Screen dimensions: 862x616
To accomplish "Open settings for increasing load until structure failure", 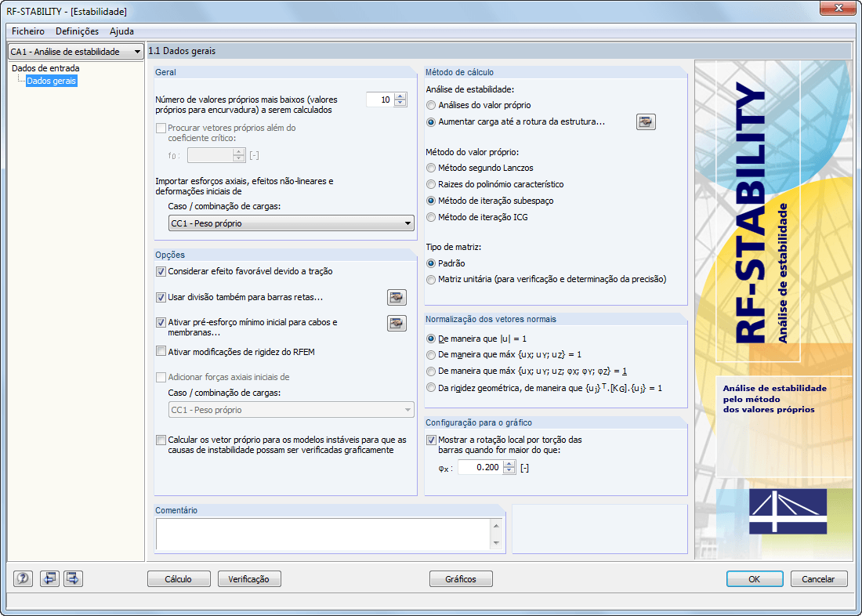I will click(x=646, y=121).
